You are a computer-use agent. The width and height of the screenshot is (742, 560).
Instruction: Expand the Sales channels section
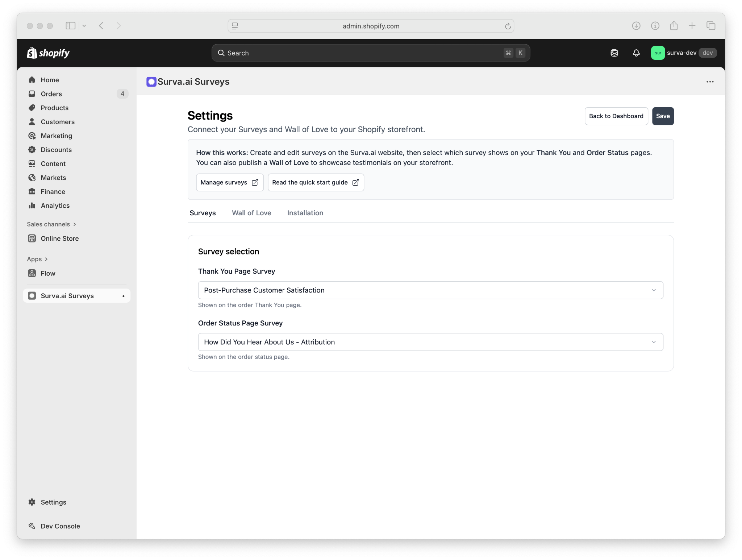[75, 224]
